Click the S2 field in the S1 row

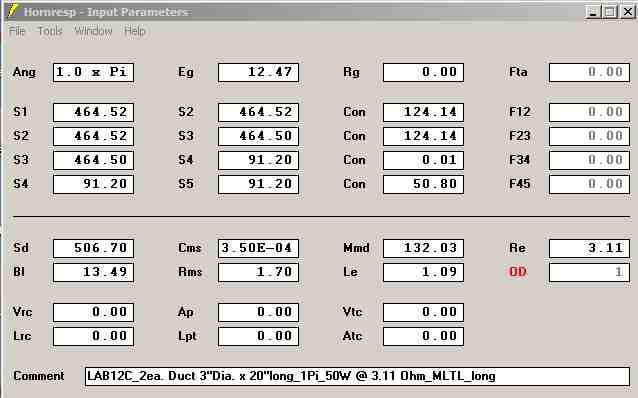[258, 112]
